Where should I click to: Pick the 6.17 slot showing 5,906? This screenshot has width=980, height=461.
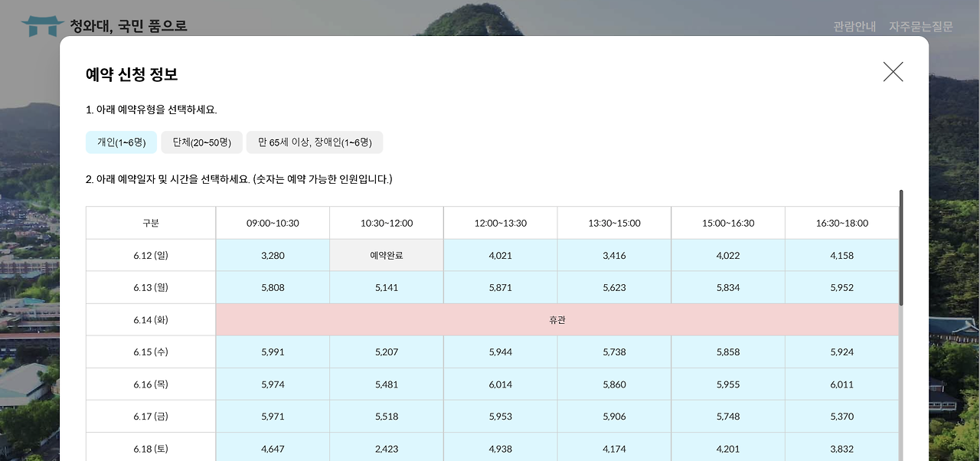click(614, 417)
